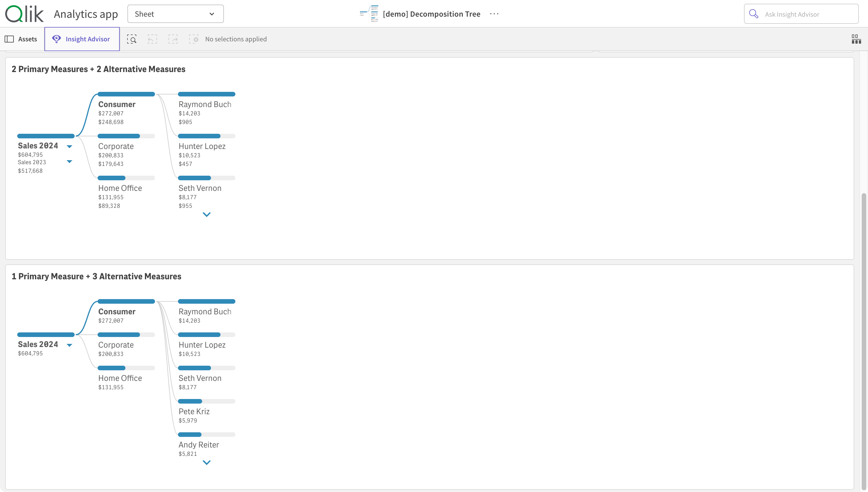Screen dimensions: 868x492
Task: Click the Qlik logo
Action: [24, 14]
